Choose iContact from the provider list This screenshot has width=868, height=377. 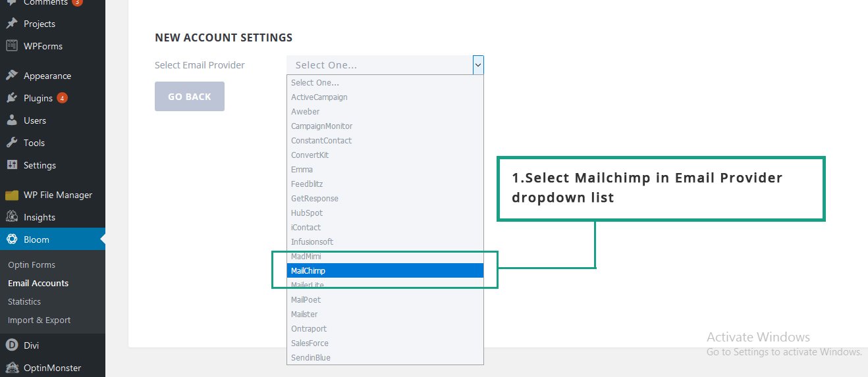(385, 227)
